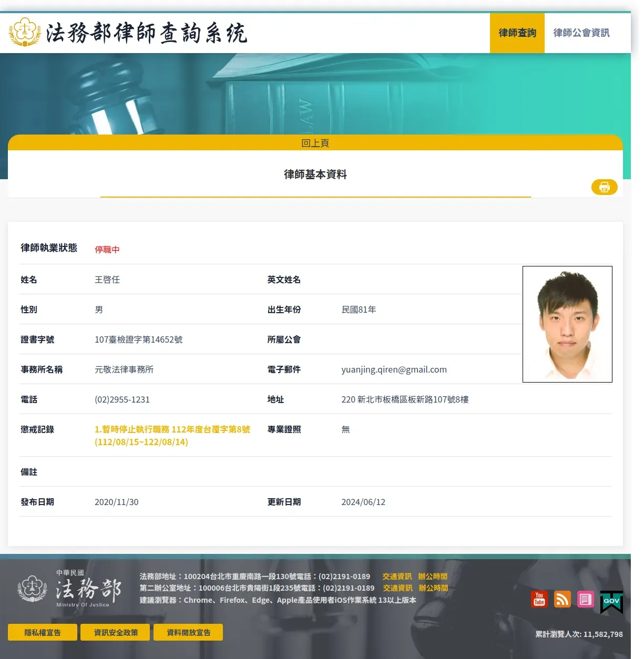Open the RSS feed icon
644x659 pixels.
tap(563, 599)
